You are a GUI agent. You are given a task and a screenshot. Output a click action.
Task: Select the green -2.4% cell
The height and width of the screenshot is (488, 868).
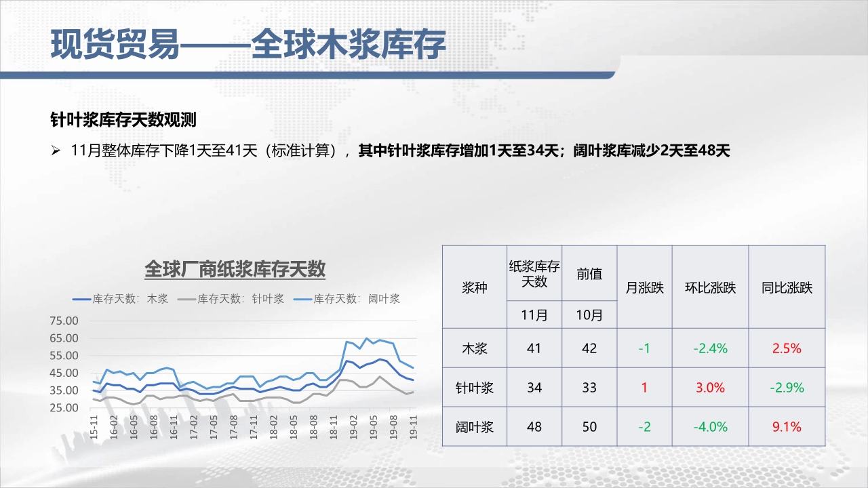pos(710,348)
